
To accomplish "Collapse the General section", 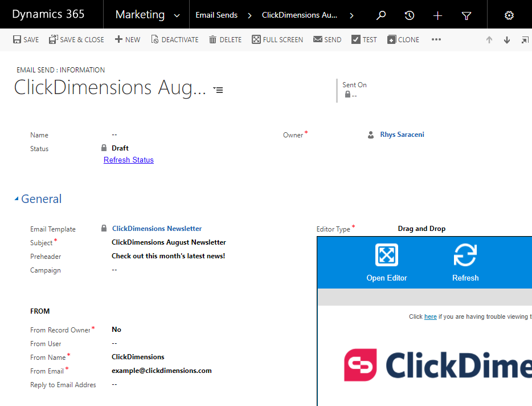I will click(x=17, y=199).
